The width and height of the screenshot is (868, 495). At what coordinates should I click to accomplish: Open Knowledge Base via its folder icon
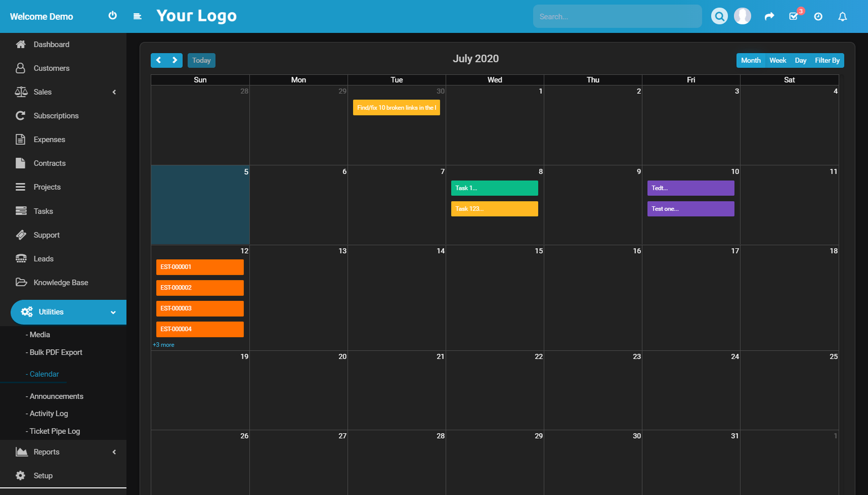tap(21, 282)
